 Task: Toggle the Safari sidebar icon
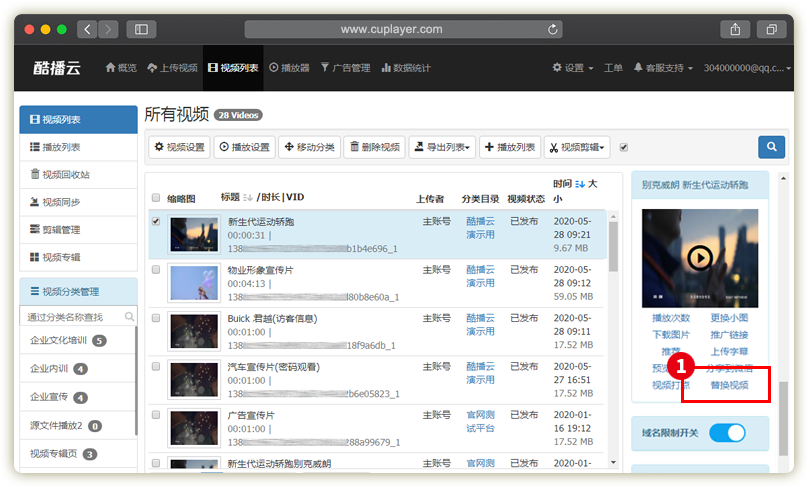(x=140, y=29)
